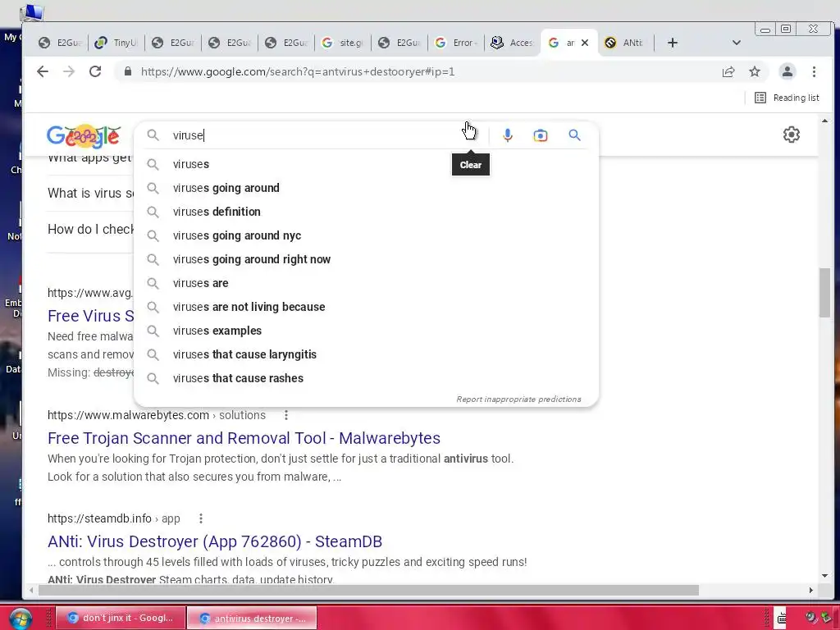Open Google quick settings gear
This screenshot has width=840, height=630.
point(792,135)
